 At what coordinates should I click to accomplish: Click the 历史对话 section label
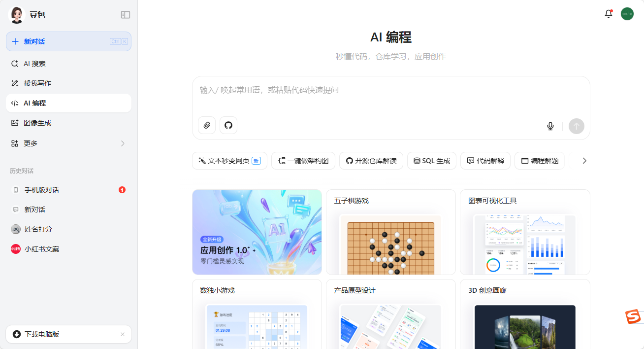[x=22, y=171]
